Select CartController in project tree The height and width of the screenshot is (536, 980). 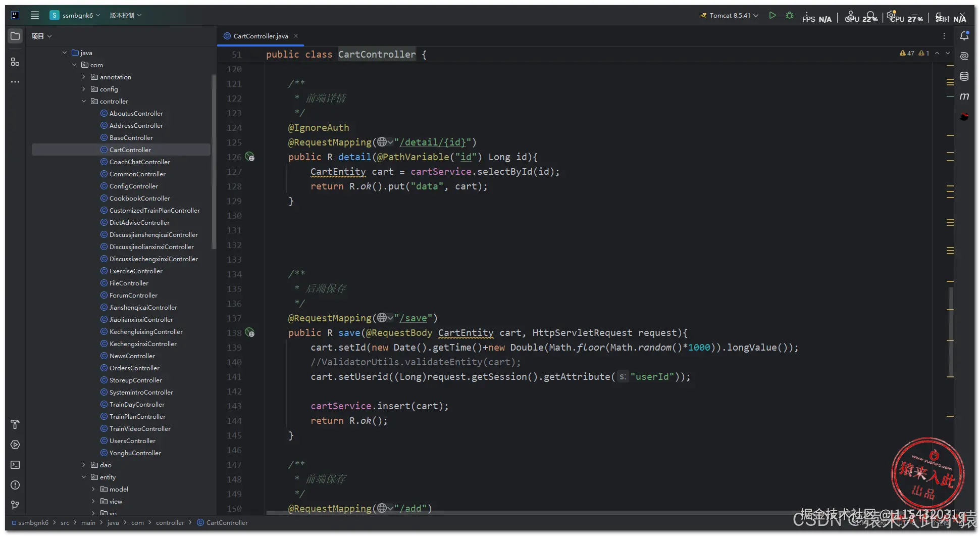coord(130,150)
